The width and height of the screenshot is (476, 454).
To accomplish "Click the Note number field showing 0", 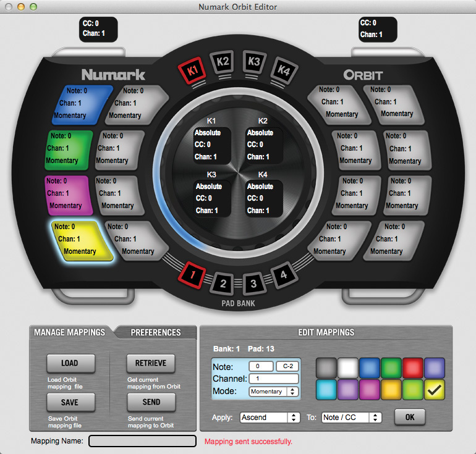I will click(261, 366).
